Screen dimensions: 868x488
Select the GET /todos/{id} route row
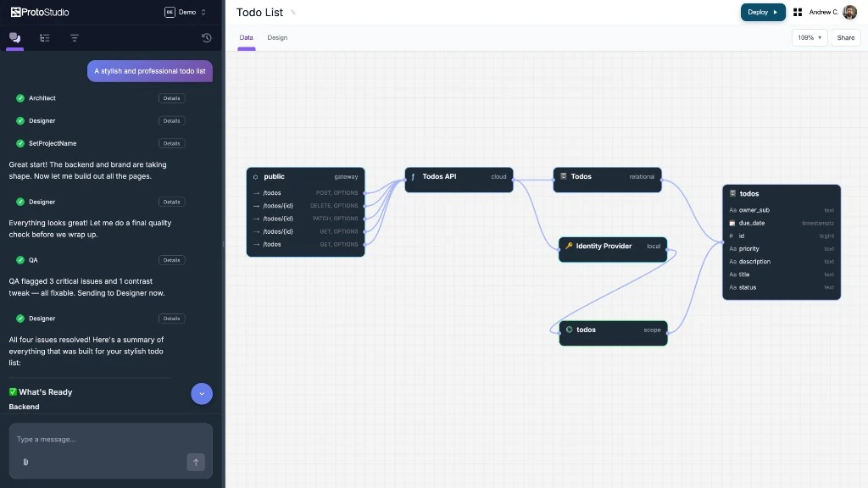(x=305, y=231)
